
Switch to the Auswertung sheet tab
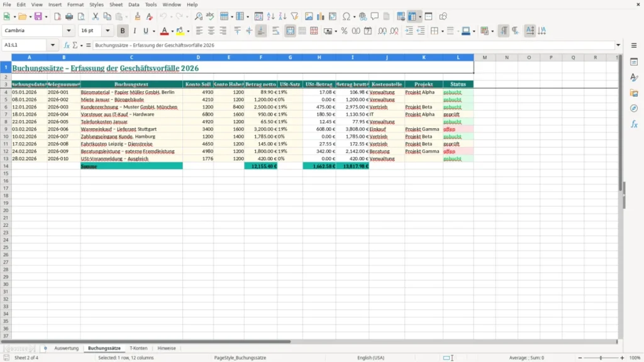(66, 348)
